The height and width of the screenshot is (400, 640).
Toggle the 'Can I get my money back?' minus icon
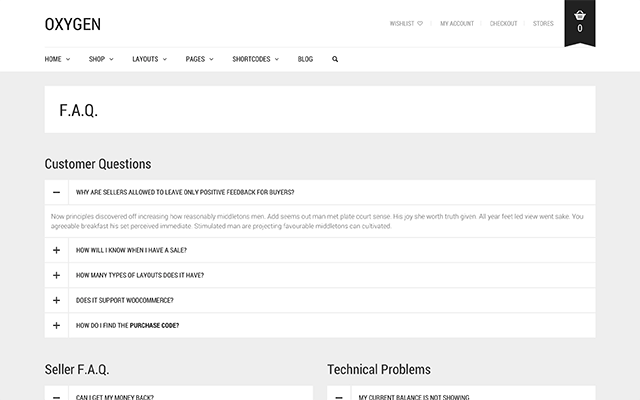57,396
